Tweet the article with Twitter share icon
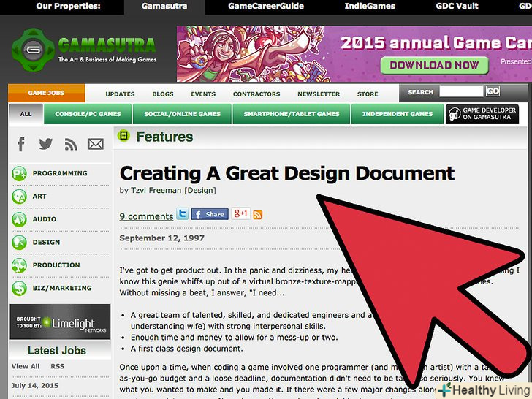This screenshot has width=532, height=399. [182, 214]
